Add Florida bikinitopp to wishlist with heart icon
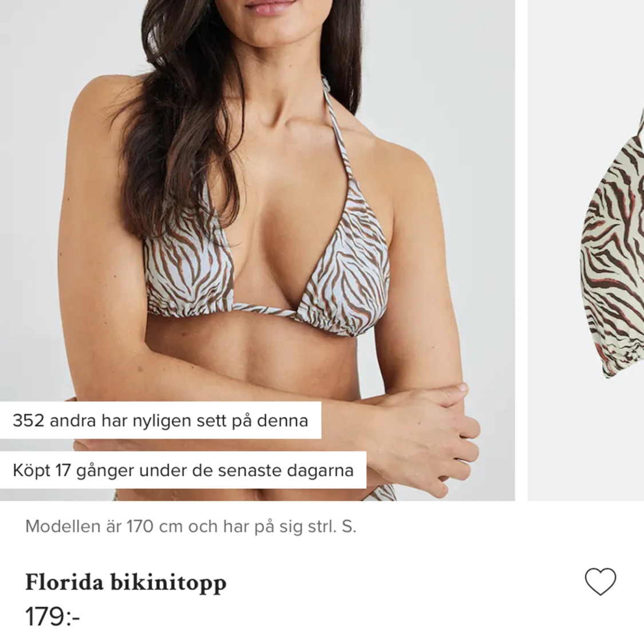 point(600,581)
